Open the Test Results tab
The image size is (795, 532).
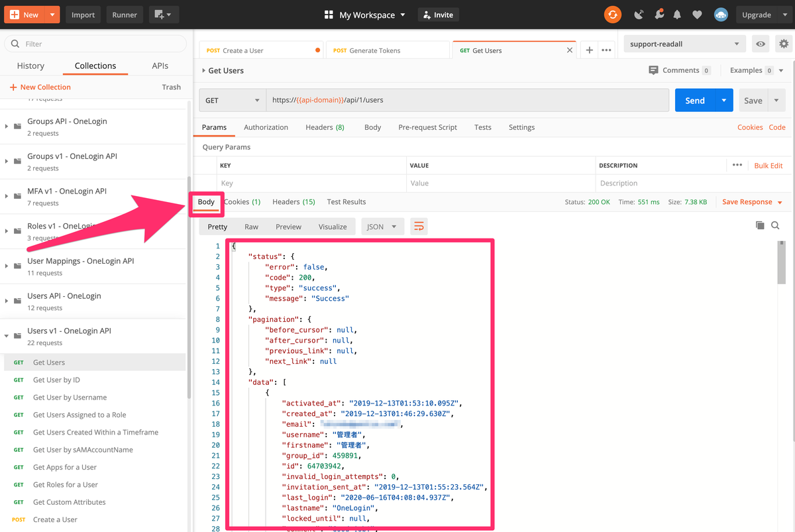click(346, 202)
